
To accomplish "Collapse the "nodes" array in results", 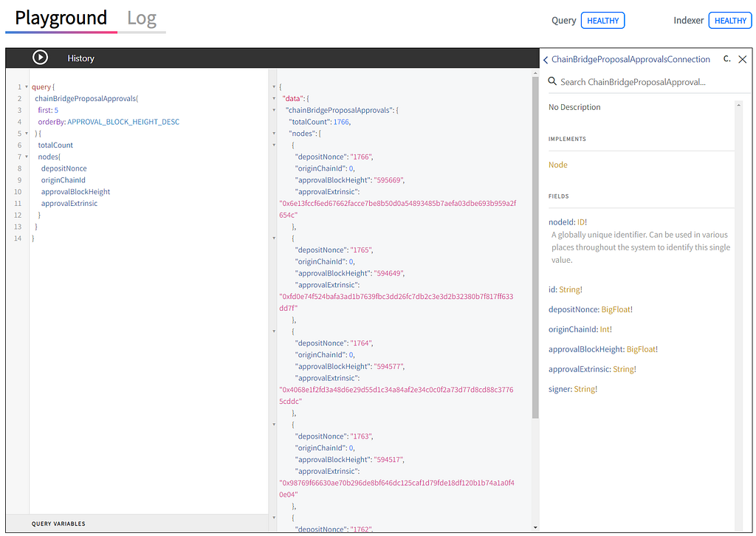I will (274, 134).
